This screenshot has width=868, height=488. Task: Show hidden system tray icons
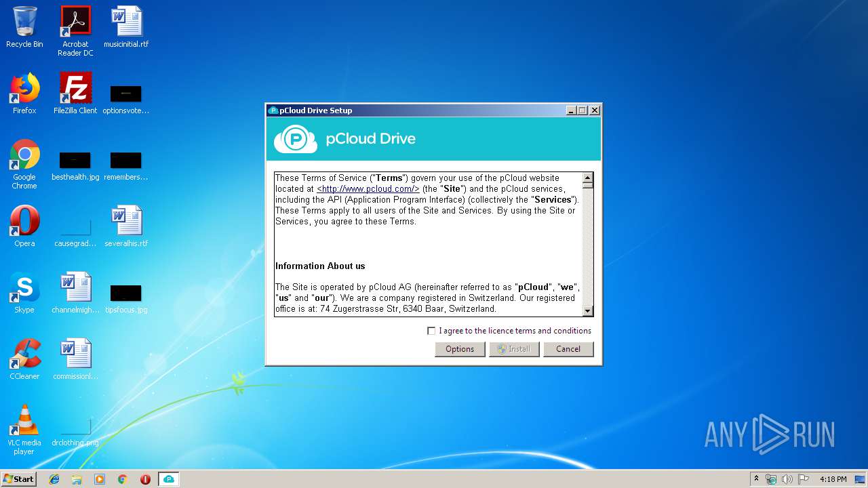[x=756, y=479]
